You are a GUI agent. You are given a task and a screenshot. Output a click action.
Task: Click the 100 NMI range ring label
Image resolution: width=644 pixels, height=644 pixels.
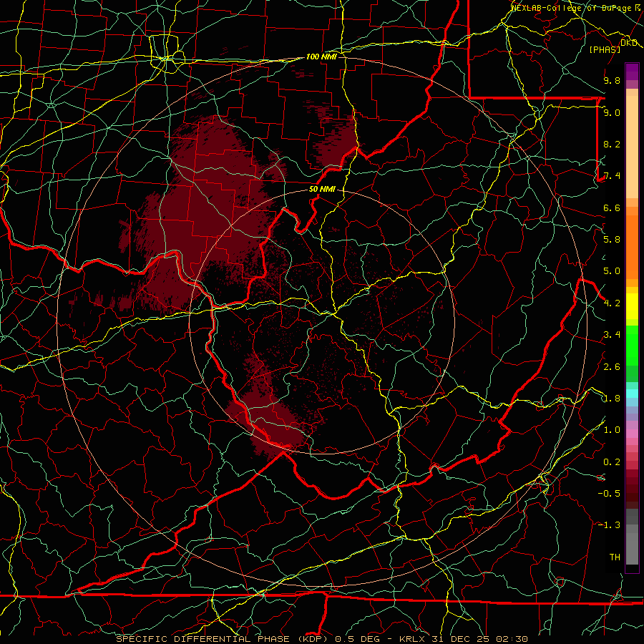click(x=321, y=57)
